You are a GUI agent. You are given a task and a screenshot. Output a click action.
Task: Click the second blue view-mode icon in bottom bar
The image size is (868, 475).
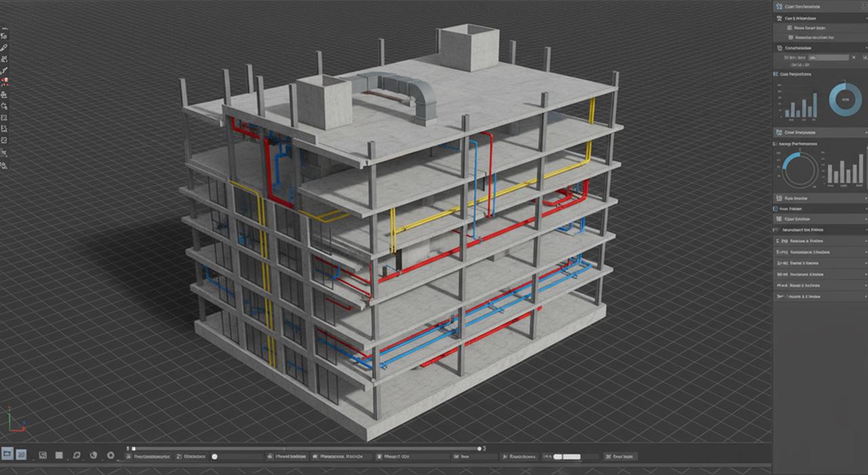point(22,454)
